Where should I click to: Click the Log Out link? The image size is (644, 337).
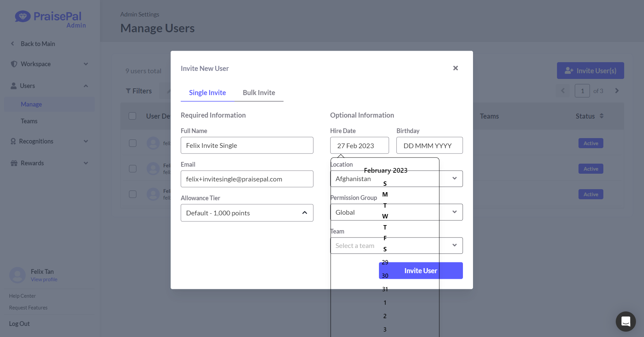(19, 324)
